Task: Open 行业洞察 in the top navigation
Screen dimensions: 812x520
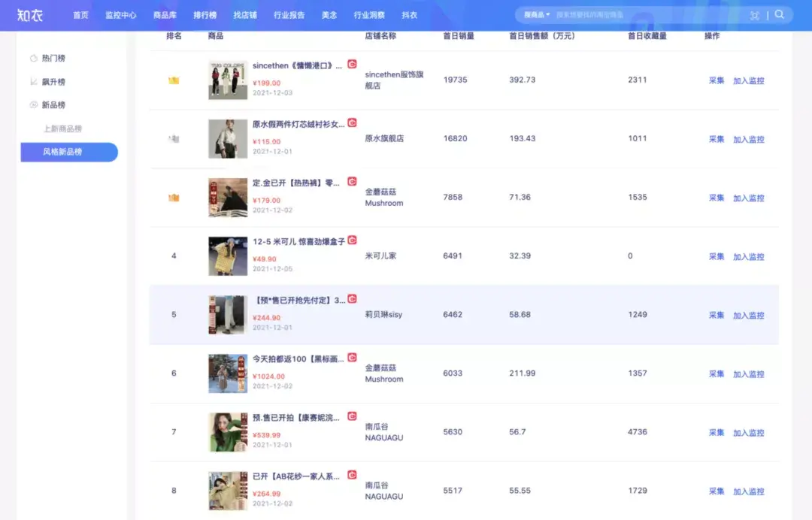Action: pos(369,15)
